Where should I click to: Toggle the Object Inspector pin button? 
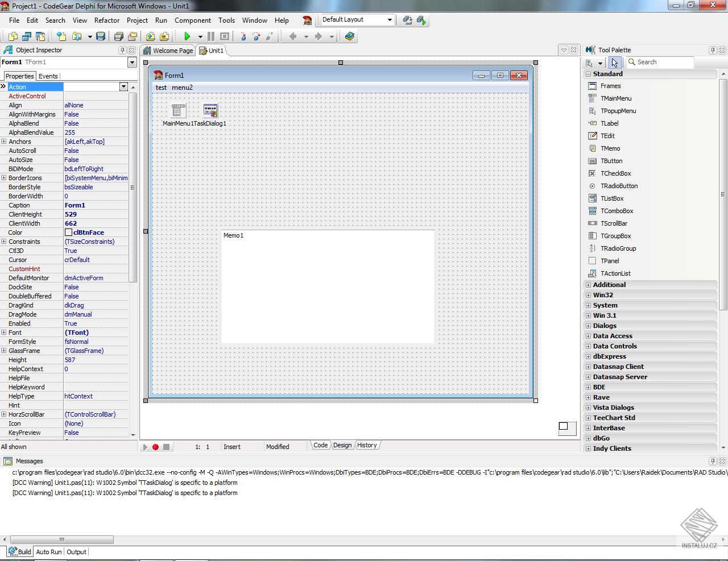122,50
